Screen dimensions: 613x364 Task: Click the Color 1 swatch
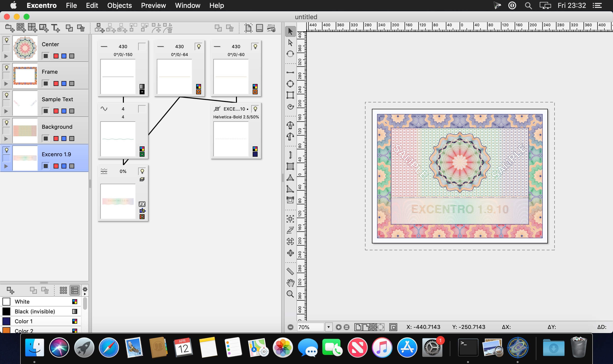tap(6, 321)
